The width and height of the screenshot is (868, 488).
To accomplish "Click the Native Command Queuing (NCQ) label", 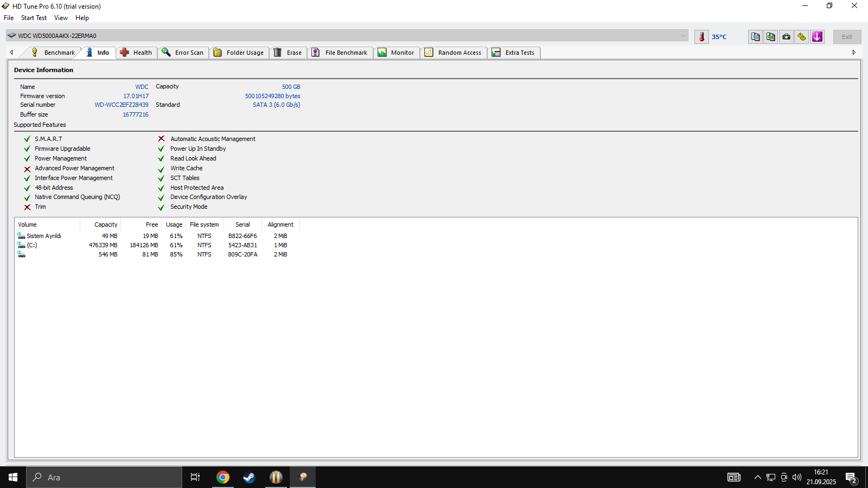I will [x=78, y=197].
